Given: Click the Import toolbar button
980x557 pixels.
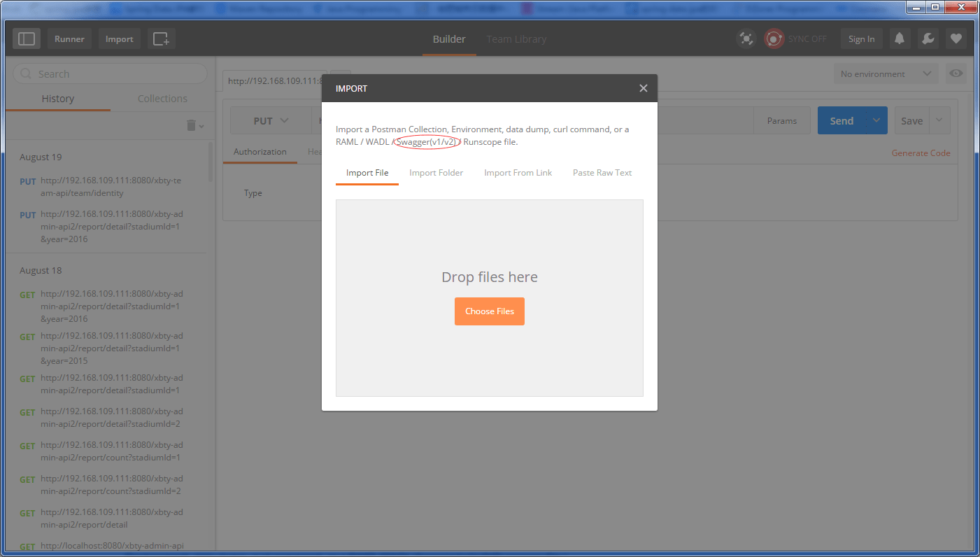Looking at the screenshot, I should [119, 38].
